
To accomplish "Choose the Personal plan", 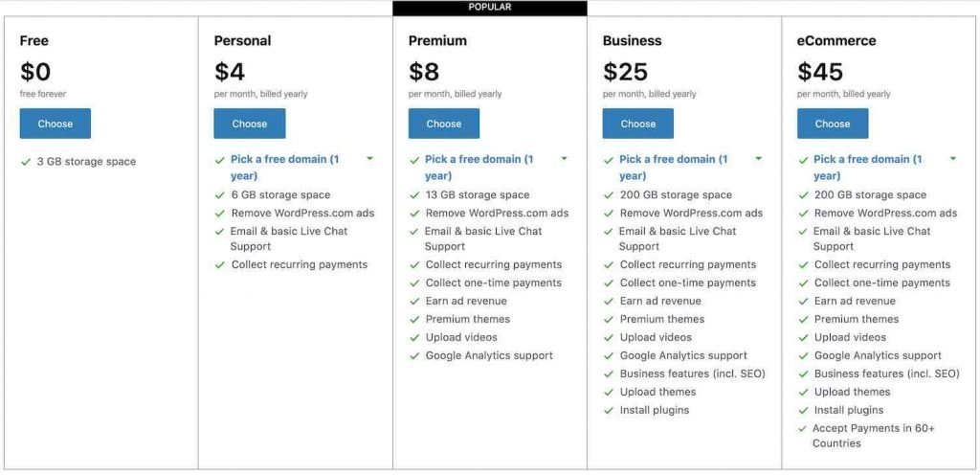I will pyautogui.click(x=250, y=124).
